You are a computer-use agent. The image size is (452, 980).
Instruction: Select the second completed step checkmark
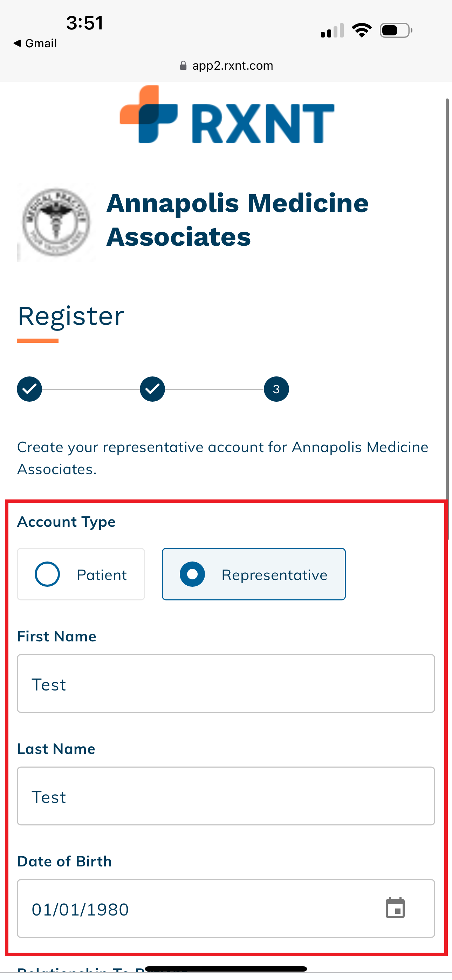tap(152, 389)
